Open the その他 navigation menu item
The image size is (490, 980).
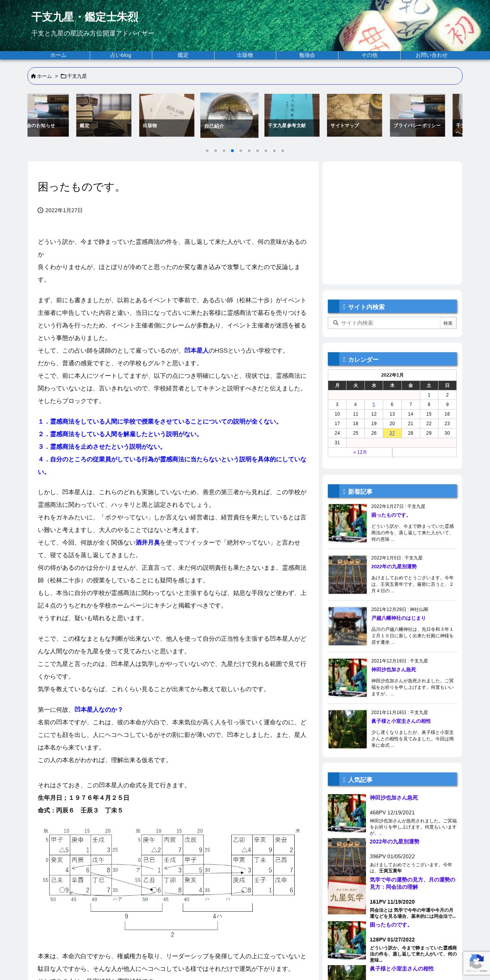pyautogui.click(x=369, y=55)
